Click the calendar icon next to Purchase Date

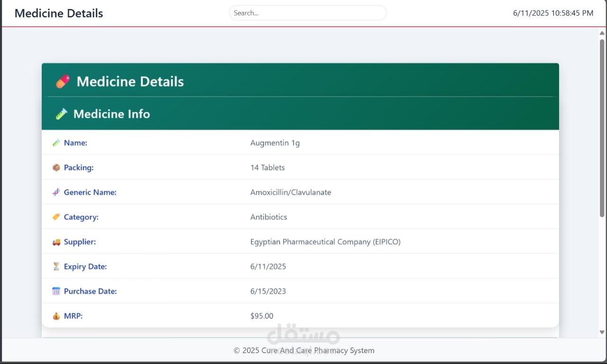(x=56, y=291)
